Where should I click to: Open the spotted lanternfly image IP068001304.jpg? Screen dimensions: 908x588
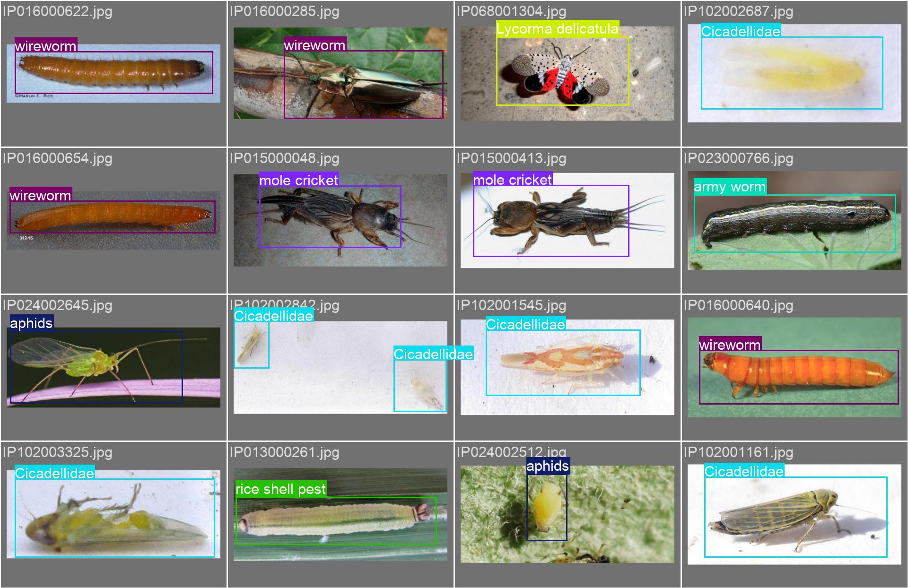pos(567,73)
